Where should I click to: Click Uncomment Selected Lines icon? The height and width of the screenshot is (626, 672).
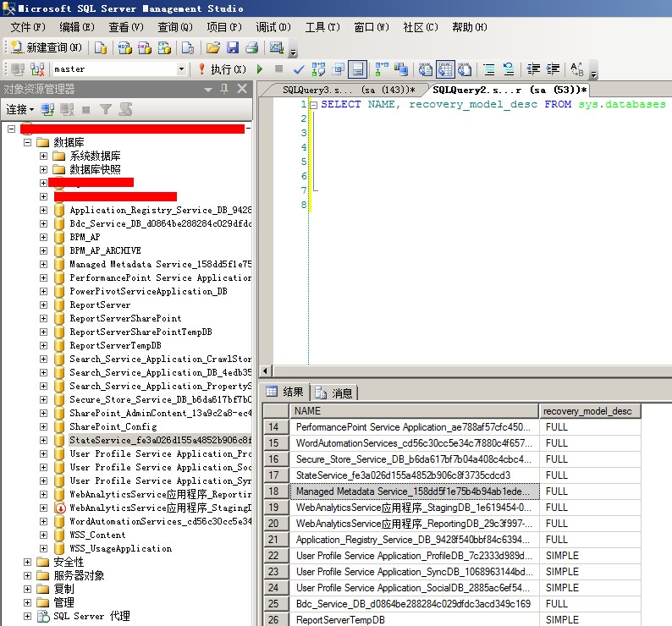tap(509, 69)
